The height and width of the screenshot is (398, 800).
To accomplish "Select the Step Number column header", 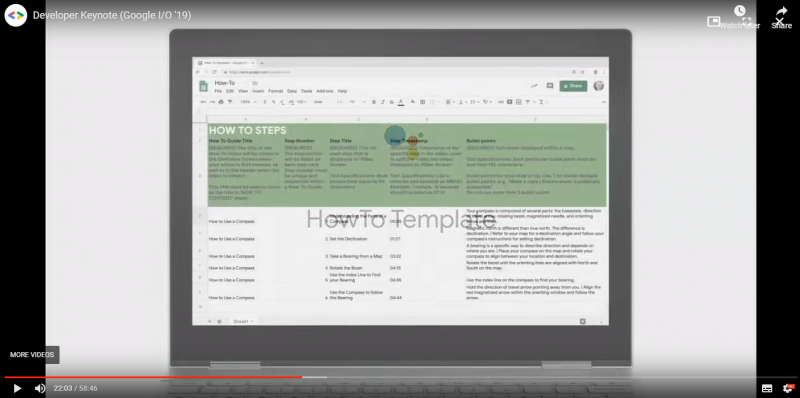I will (299, 140).
